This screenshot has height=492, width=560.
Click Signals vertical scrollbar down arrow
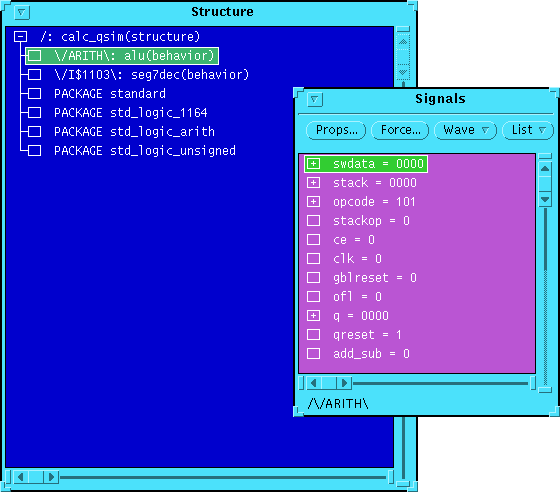tap(545, 199)
